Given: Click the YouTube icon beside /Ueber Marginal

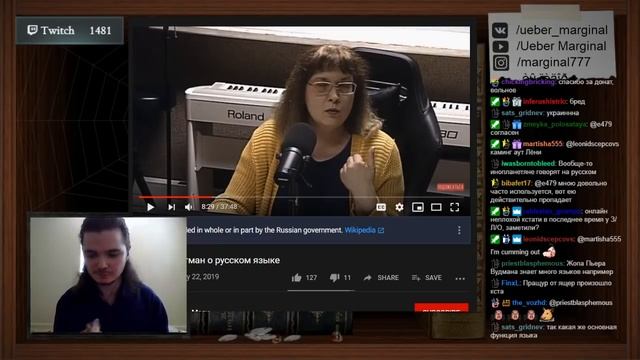Looking at the screenshot, I should 500,47.
